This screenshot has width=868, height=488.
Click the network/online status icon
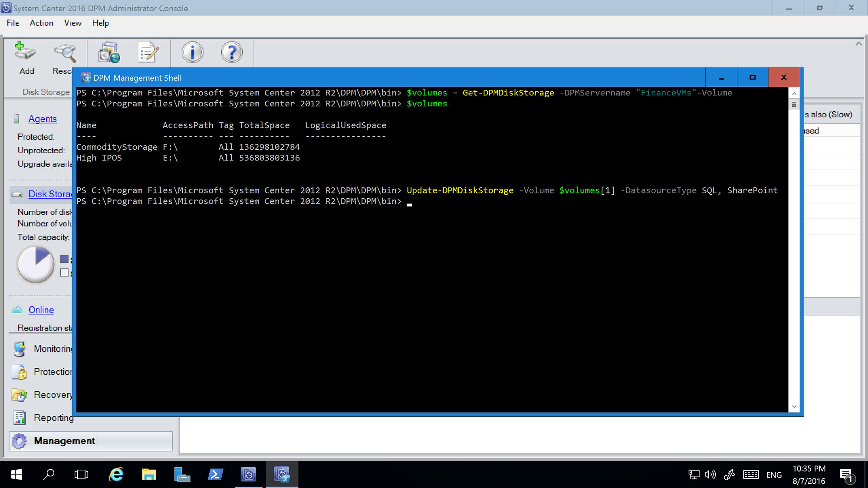pyautogui.click(x=694, y=474)
